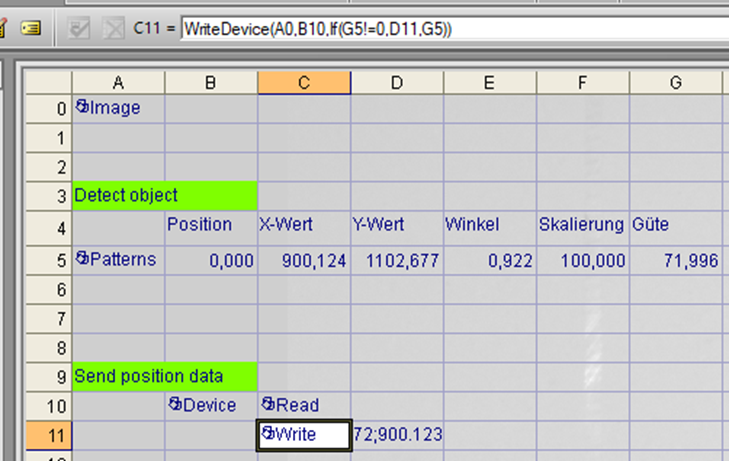Select column C header
Viewport: 729px width, 461px height.
point(303,82)
